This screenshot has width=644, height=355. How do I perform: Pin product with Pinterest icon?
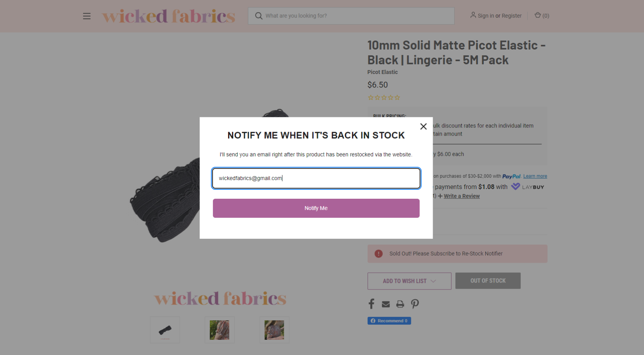[415, 304]
